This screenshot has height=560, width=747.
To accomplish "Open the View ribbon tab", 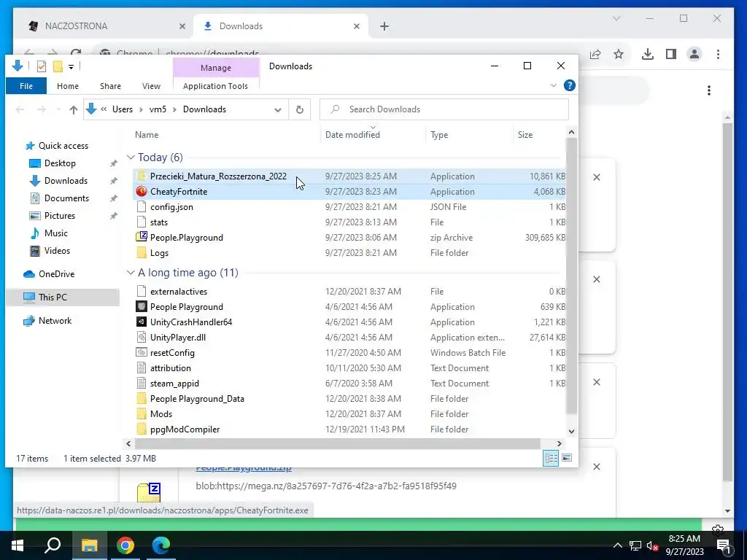I will [151, 86].
